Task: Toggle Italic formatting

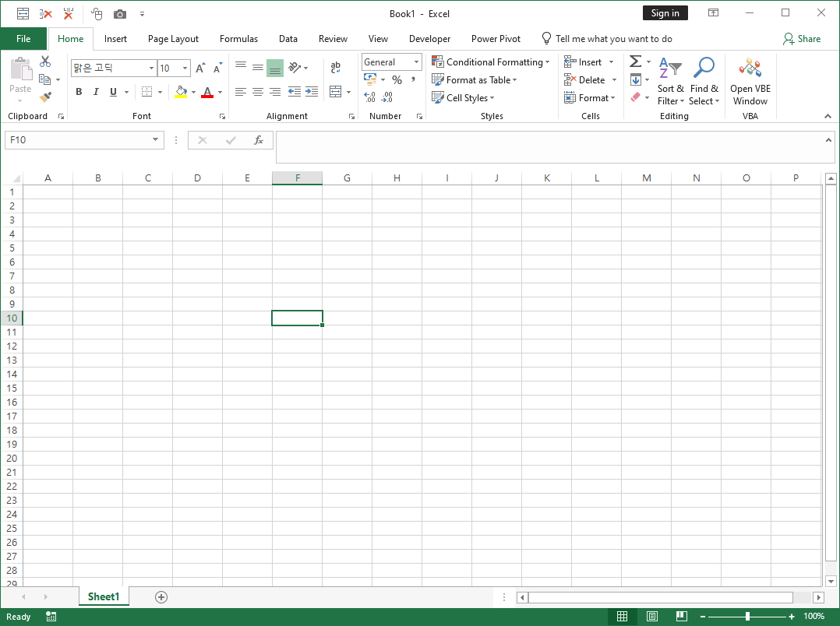Action: pos(96,92)
